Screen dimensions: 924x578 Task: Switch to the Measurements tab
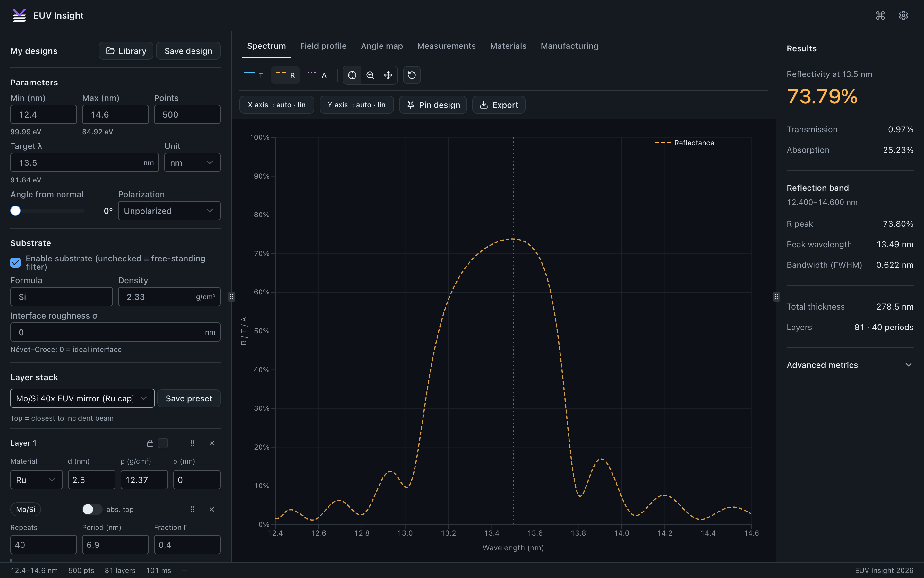(446, 46)
